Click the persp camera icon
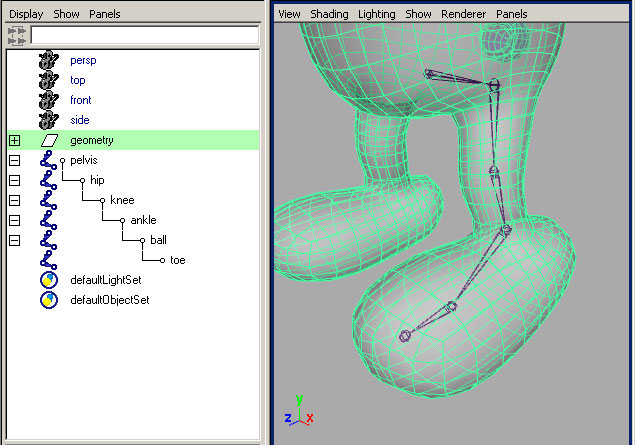This screenshot has width=635, height=445. tap(48, 60)
